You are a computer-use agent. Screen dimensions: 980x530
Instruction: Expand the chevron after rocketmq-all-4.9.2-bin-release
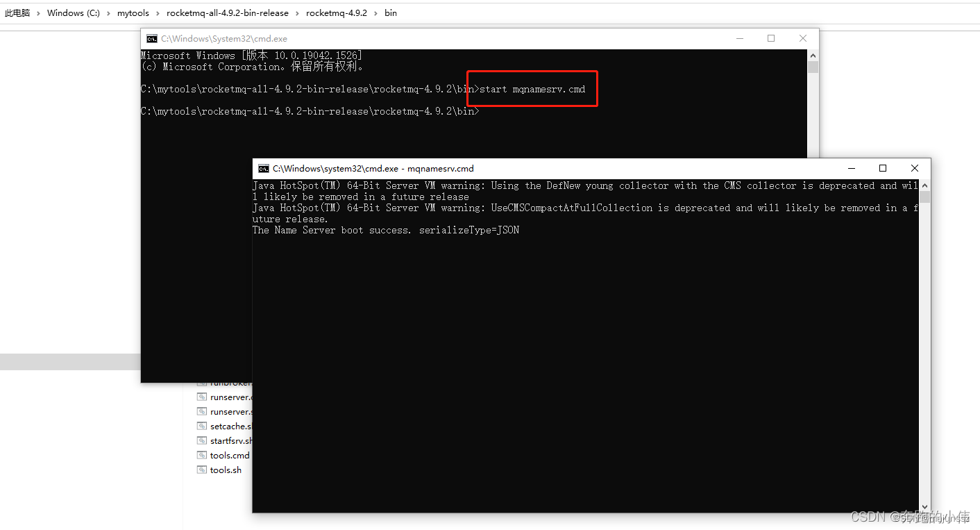click(298, 13)
